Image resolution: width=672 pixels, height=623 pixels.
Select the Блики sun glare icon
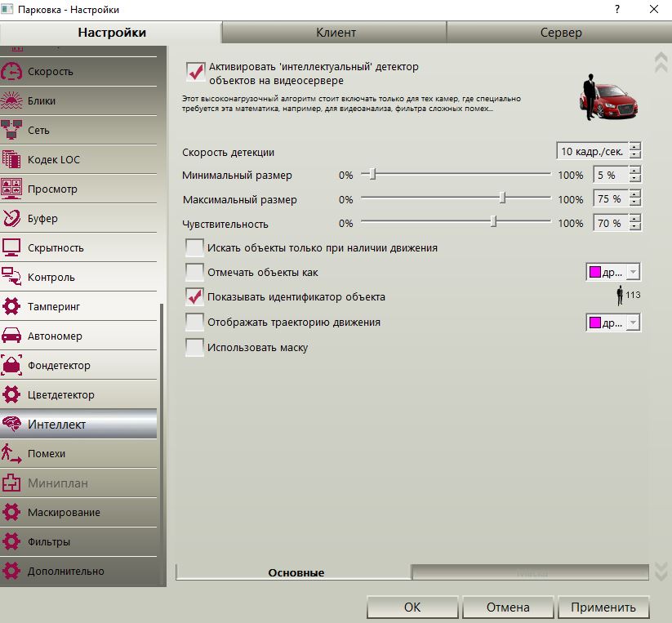click(11, 101)
